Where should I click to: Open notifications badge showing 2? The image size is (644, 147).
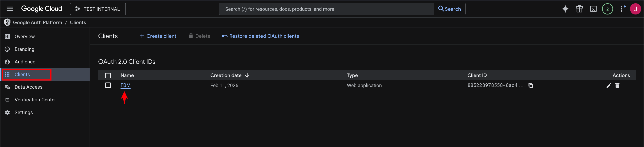click(x=607, y=9)
